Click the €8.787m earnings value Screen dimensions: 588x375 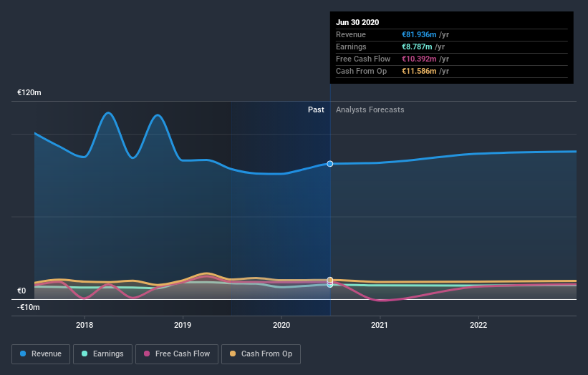(417, 47)
